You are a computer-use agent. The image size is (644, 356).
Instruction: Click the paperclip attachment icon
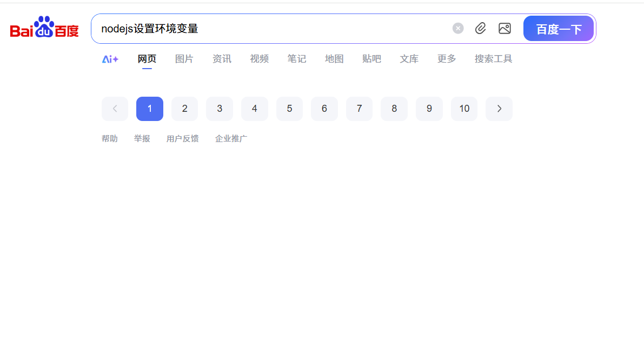(481, 28)
